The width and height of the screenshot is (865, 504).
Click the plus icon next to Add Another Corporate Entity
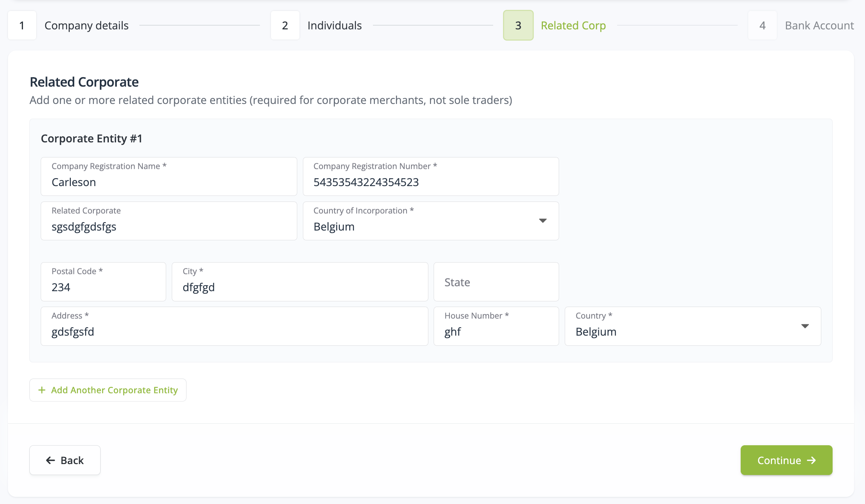tap(42, 390)
